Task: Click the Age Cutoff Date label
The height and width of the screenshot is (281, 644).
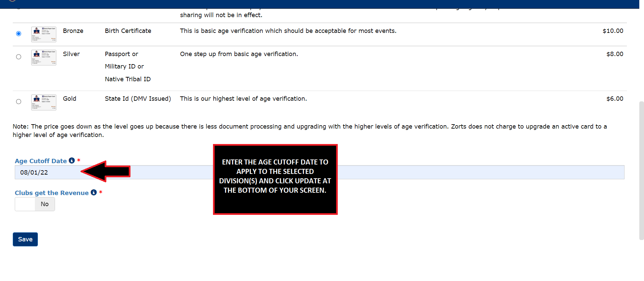Action: (41, 161)
